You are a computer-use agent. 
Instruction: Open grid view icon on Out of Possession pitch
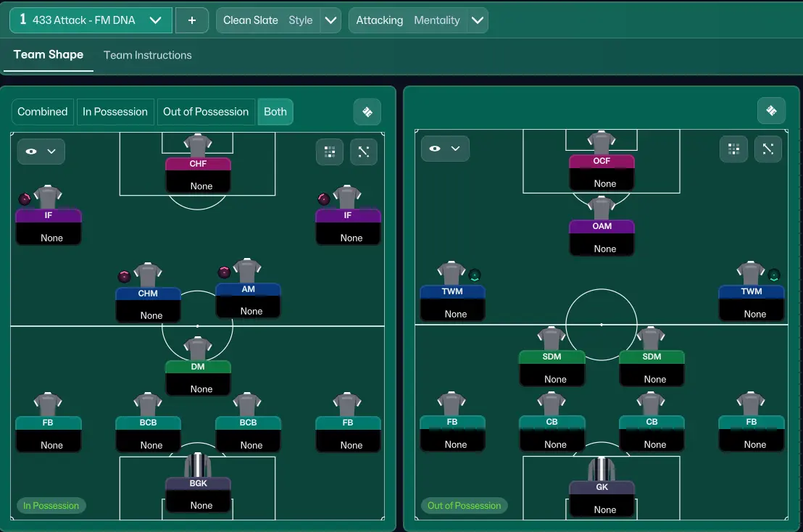734,149
